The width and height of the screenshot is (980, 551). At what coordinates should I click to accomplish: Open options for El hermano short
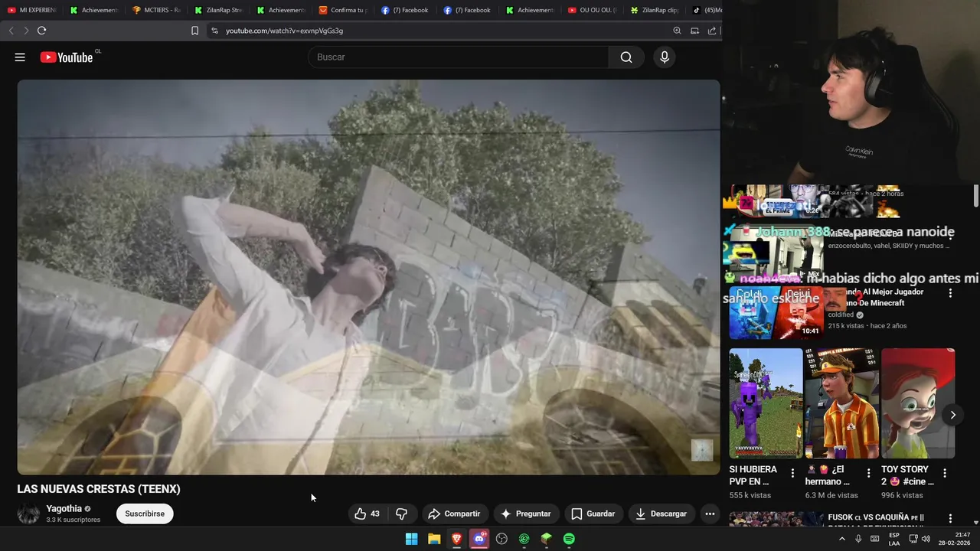[x=868, y=473]
